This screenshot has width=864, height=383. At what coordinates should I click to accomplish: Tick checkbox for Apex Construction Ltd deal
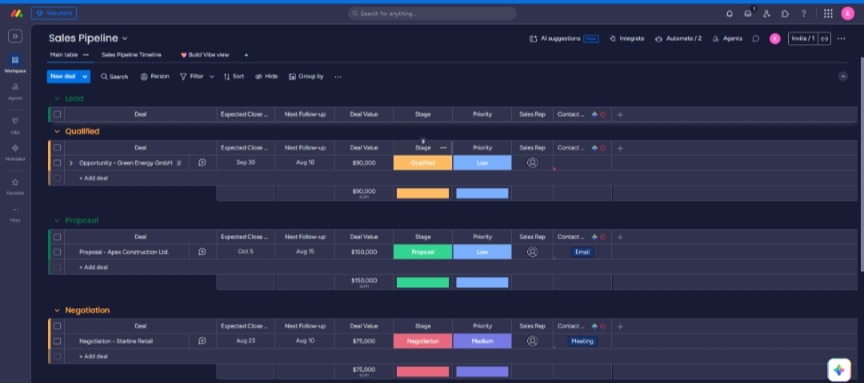tap(57, 252)
